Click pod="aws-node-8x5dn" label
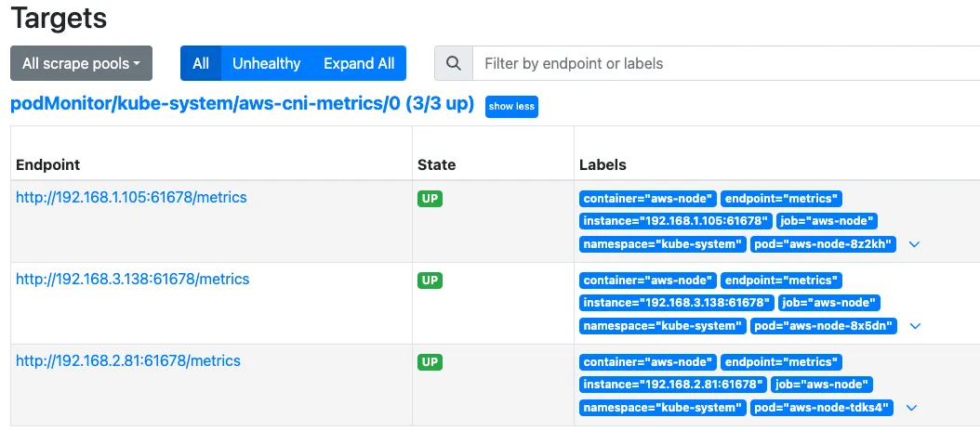The height and width of the screenshot is (431, 980). pyautogui.click(x=824, y=326)
